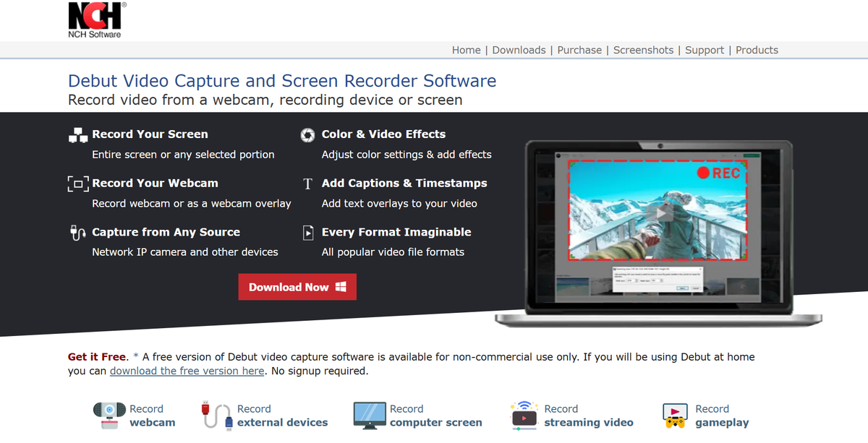868x443 pixels.
Task: Go to the Downloads page
Action: click(x=519, y=50)
